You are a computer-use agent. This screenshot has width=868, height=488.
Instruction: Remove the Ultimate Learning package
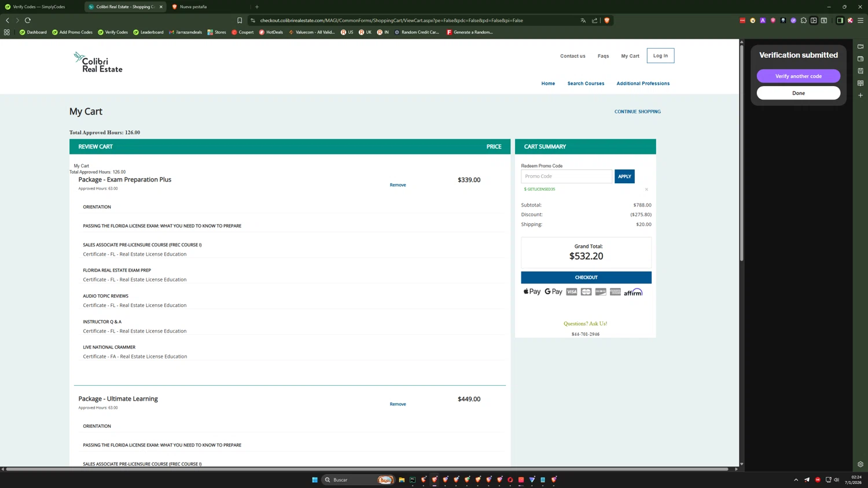(x=398, y=404)
